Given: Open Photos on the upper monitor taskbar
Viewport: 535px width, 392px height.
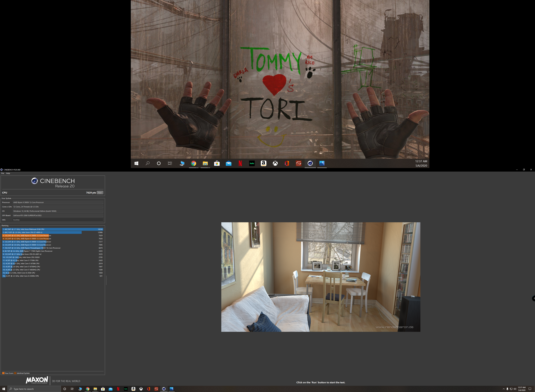Looking at the screenshot, I should tap(322, 163).
